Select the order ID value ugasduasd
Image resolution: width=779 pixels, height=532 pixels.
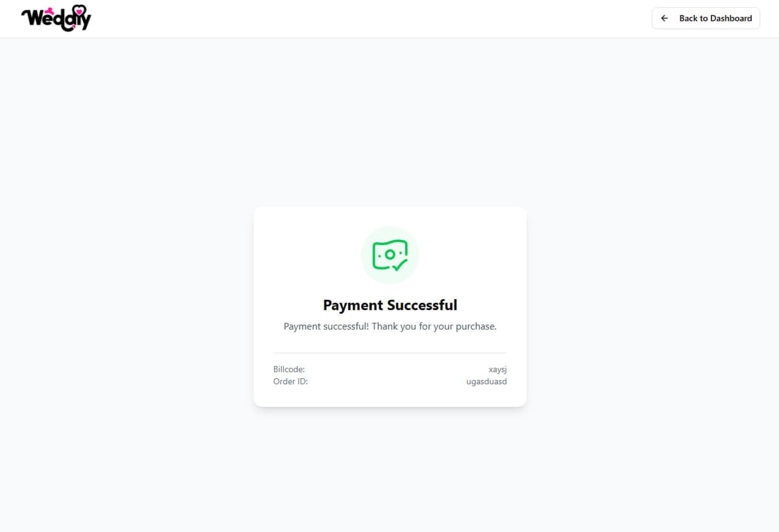[486, 381]
